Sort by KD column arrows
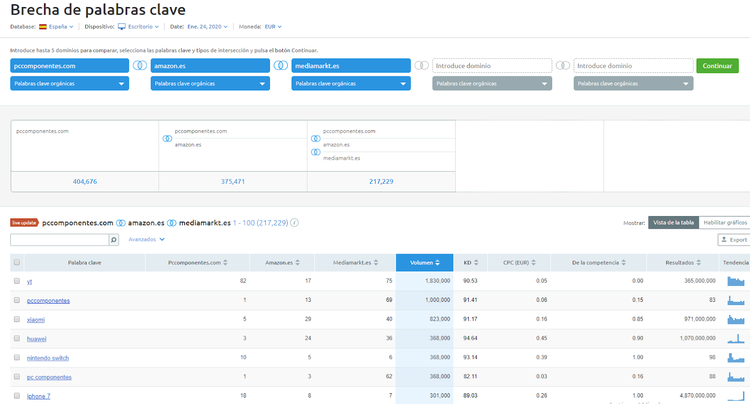This screenshot has width=750, height=404. [x=476, y=262]
